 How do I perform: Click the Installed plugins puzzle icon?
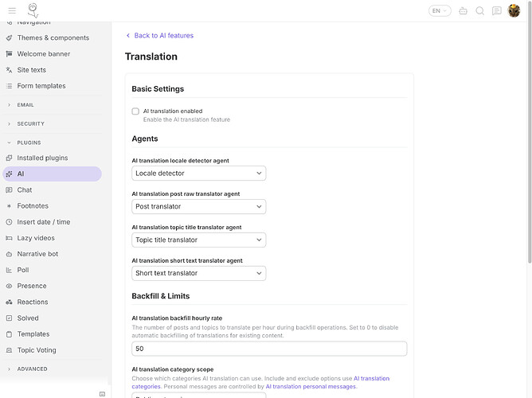[x=10, y=158]
